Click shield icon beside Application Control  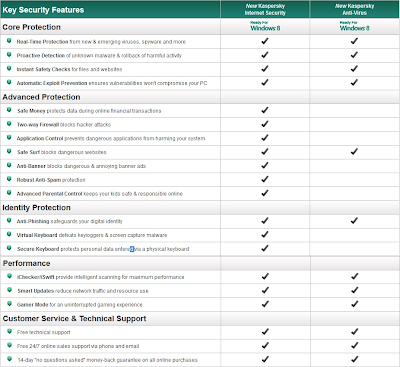[9, 138]
